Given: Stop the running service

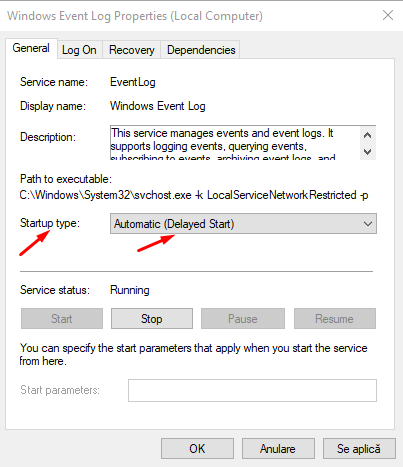Looking at the screenshot, I should pyautogui.click(x=152, y=319).
